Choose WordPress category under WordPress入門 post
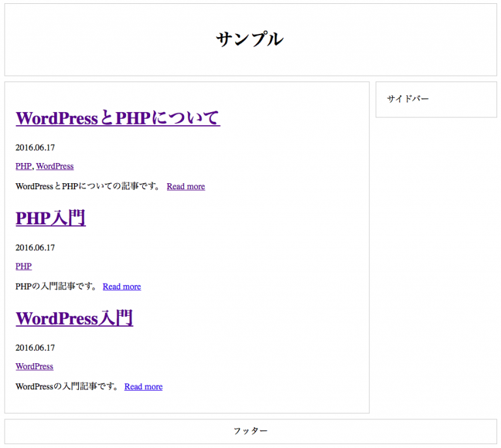Viewport: 501px width, 448px height. pos(35,366)
